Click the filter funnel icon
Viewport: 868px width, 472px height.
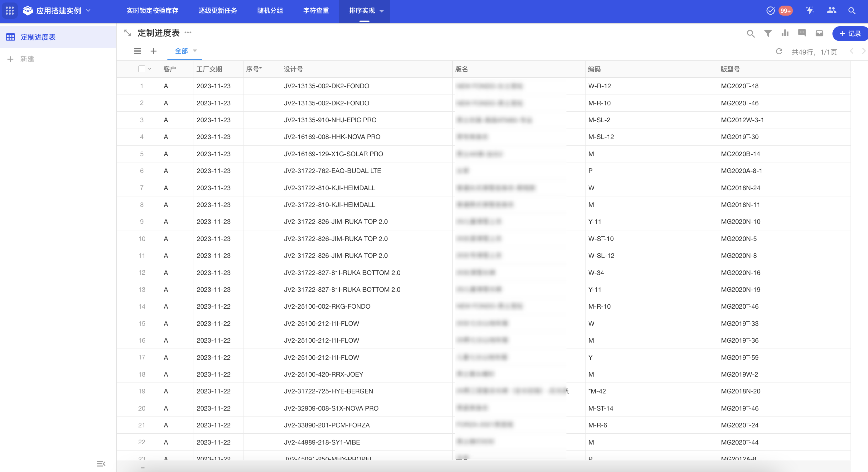pos(768,33)
